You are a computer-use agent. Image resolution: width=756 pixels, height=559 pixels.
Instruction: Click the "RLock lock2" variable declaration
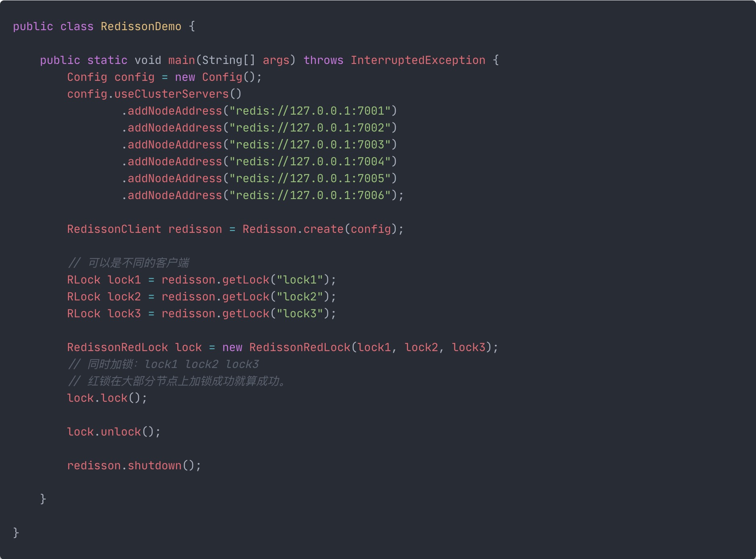104,297
